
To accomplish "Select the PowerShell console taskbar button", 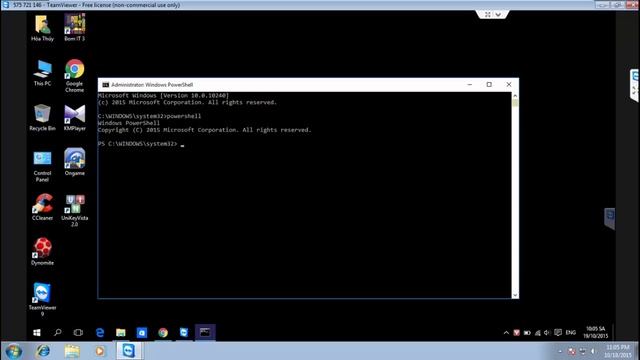I will pos(205,333).
